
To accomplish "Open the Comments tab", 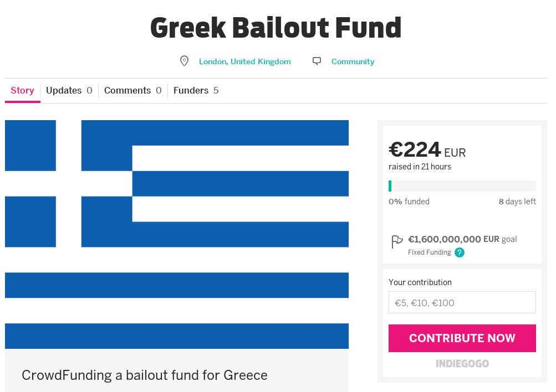I will (x=132, y=91).
